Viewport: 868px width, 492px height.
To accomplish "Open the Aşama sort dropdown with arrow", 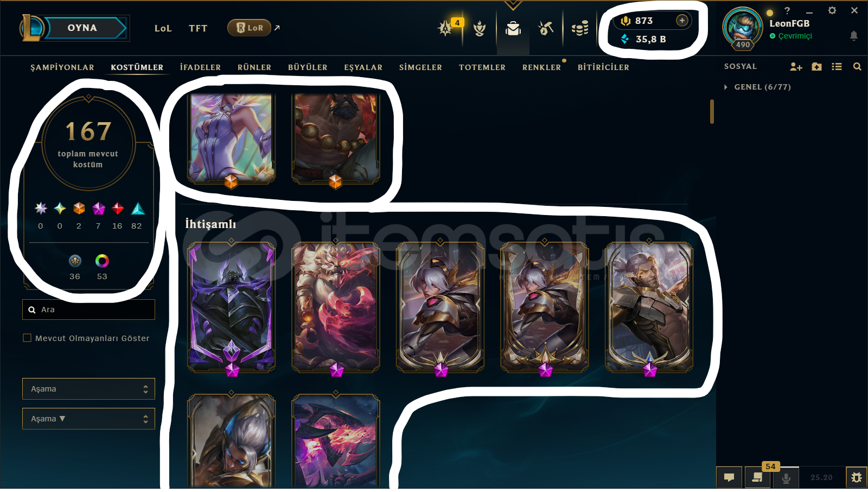I will (x=88, y=419).
